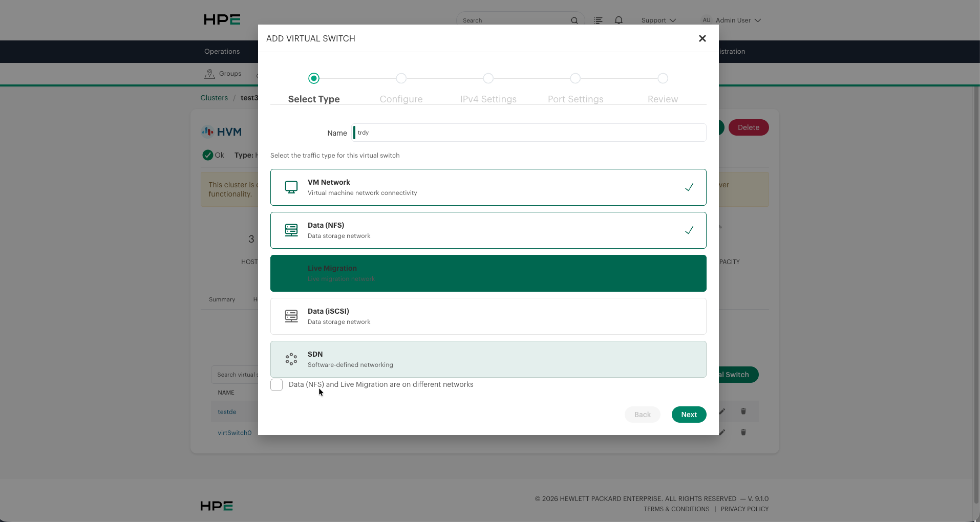Select the Live Migration traffic type

pos(488,273)
